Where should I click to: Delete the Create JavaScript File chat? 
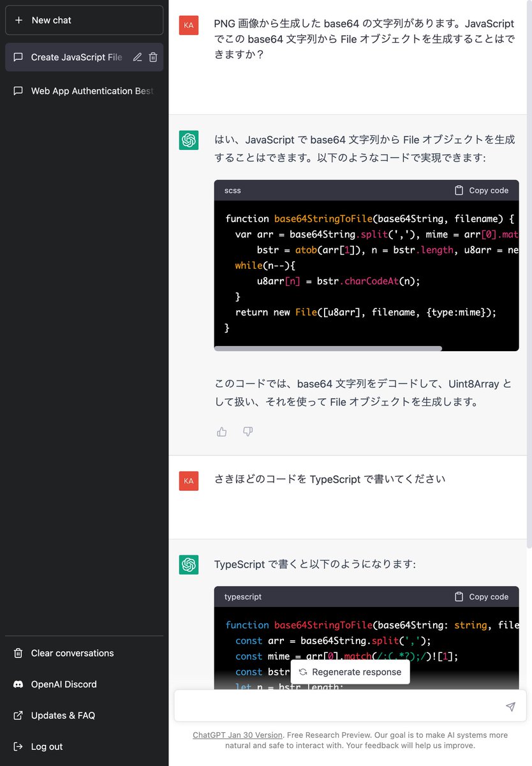coord(153,57)
